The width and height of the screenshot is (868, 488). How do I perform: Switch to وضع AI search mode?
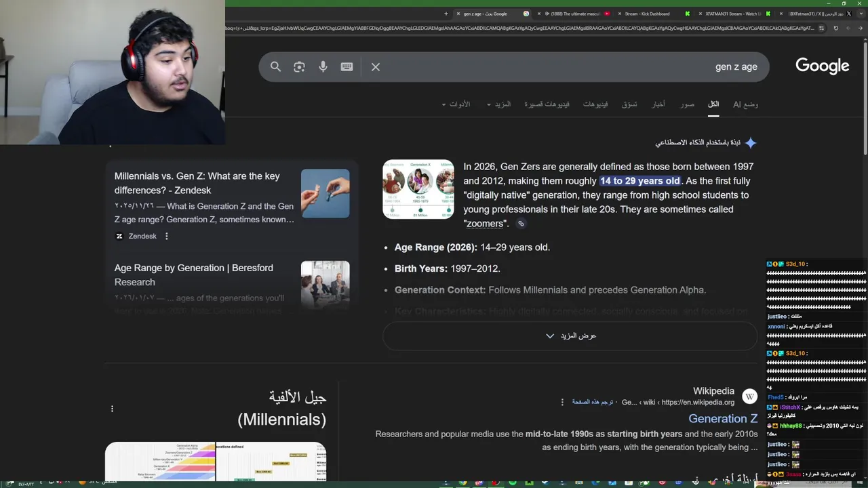[x=745, y=104]
